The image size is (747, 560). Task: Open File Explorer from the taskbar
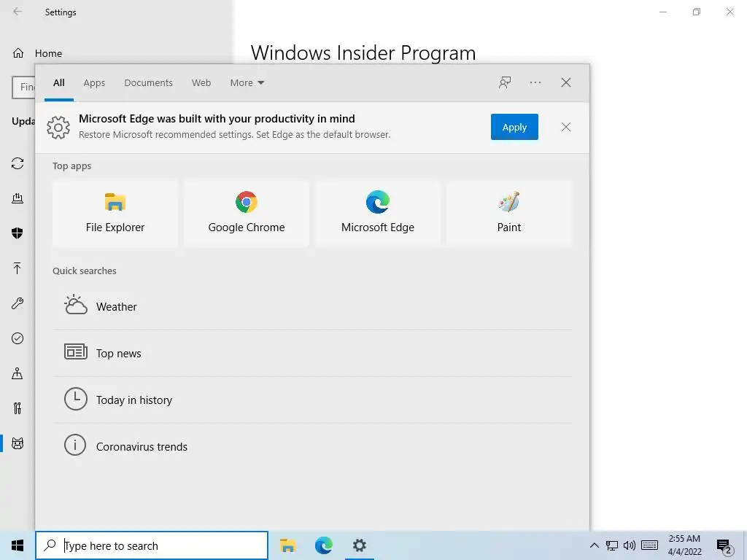point(287,545)
